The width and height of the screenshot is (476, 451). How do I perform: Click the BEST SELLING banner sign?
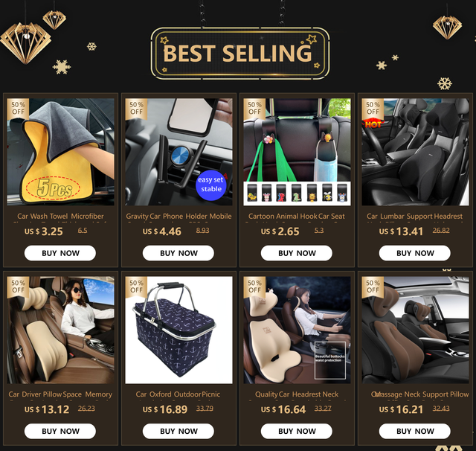tap(239, 54)
